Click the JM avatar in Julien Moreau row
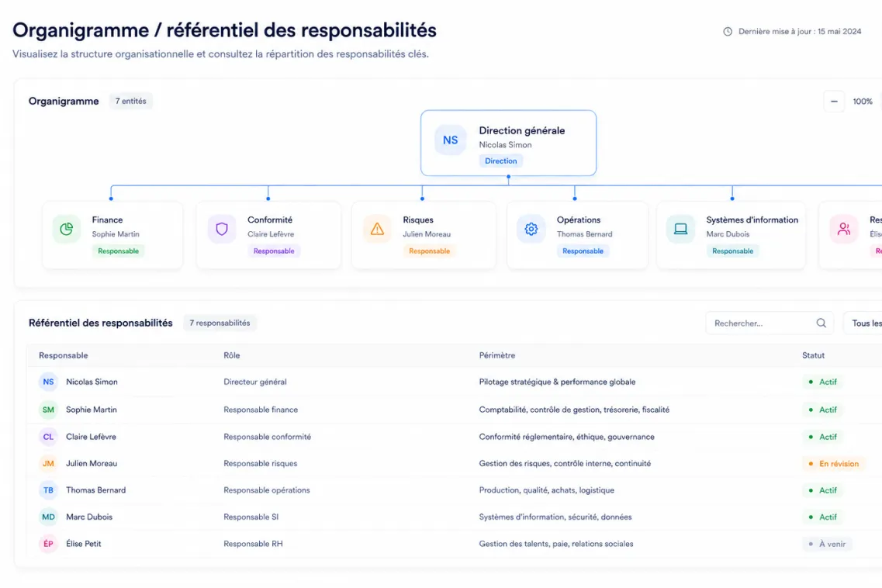 pyautogui.click(x=48, y=464)
